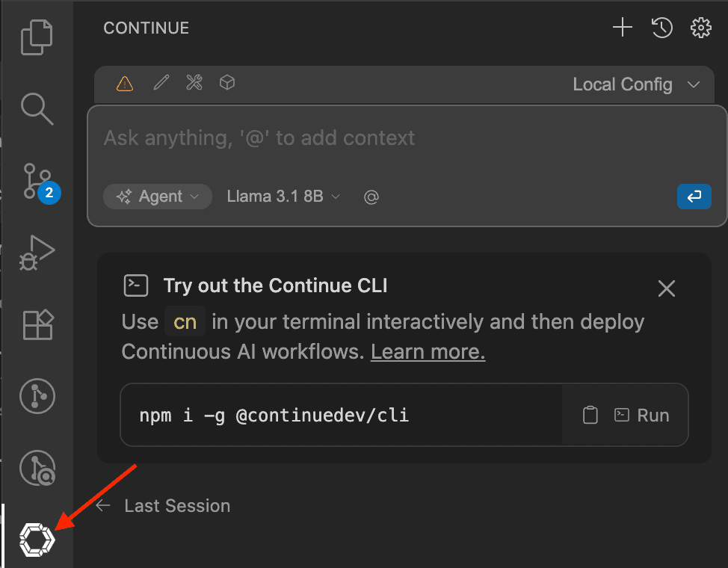
Task: Open the Explorer view in the sidebar
Action: (x=37, y=36)
